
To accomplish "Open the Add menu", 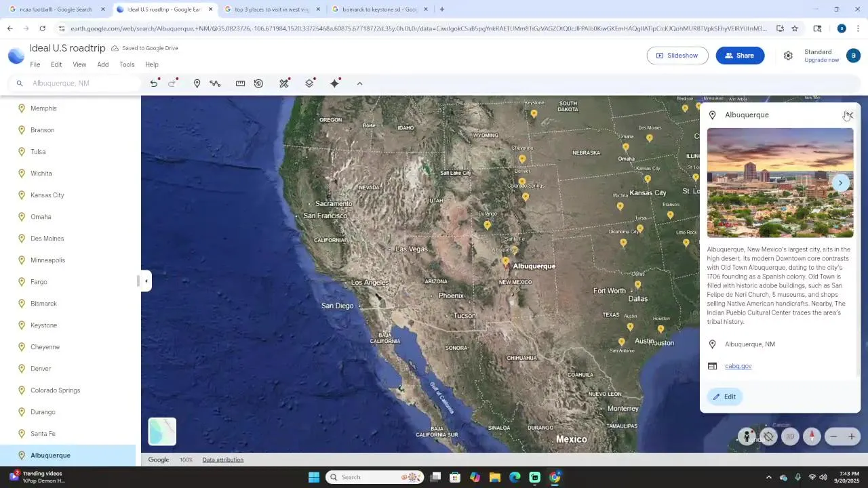I will coord(103,64).
